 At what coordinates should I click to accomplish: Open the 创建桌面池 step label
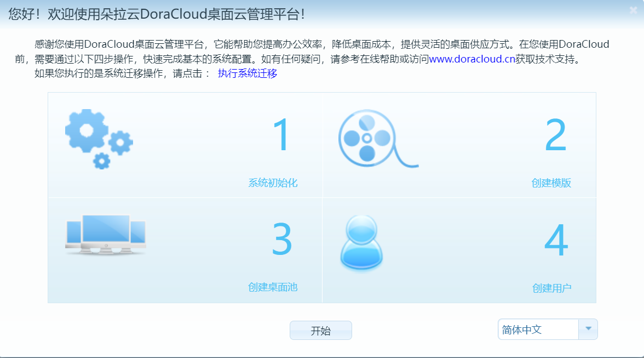273,287
